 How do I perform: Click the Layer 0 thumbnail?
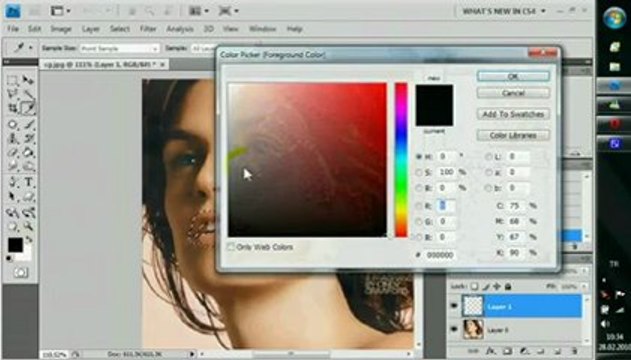coord(474,330)
